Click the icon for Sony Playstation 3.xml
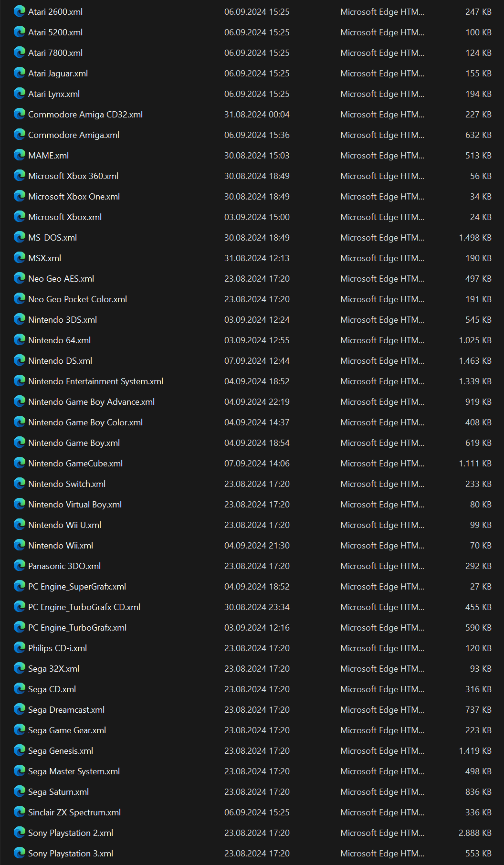 (x=20, y=853)
